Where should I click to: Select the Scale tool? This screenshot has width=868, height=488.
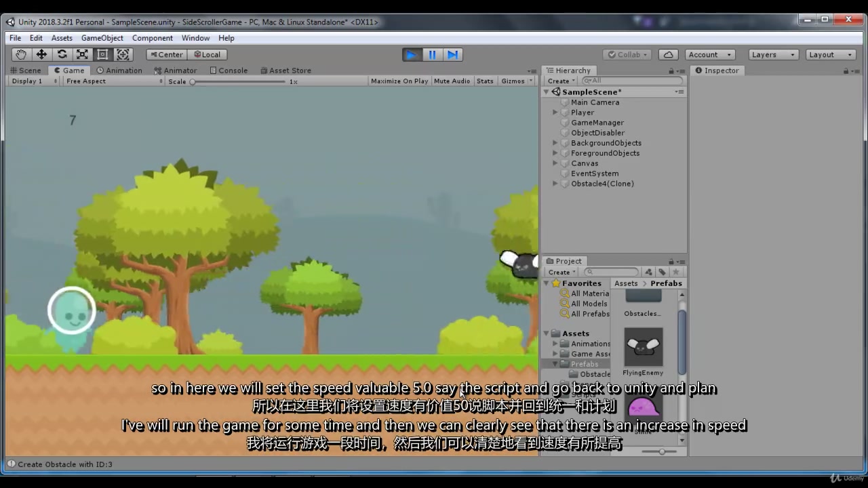82,54
